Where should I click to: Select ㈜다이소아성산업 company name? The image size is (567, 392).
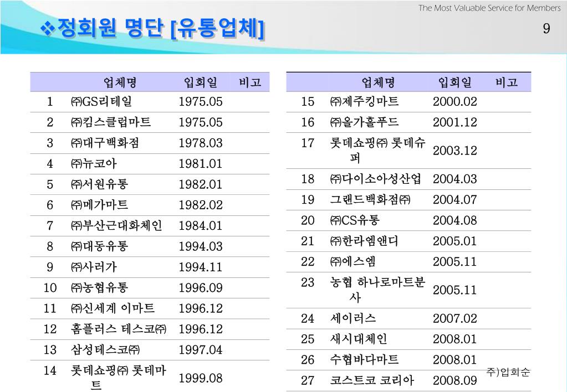376,178
